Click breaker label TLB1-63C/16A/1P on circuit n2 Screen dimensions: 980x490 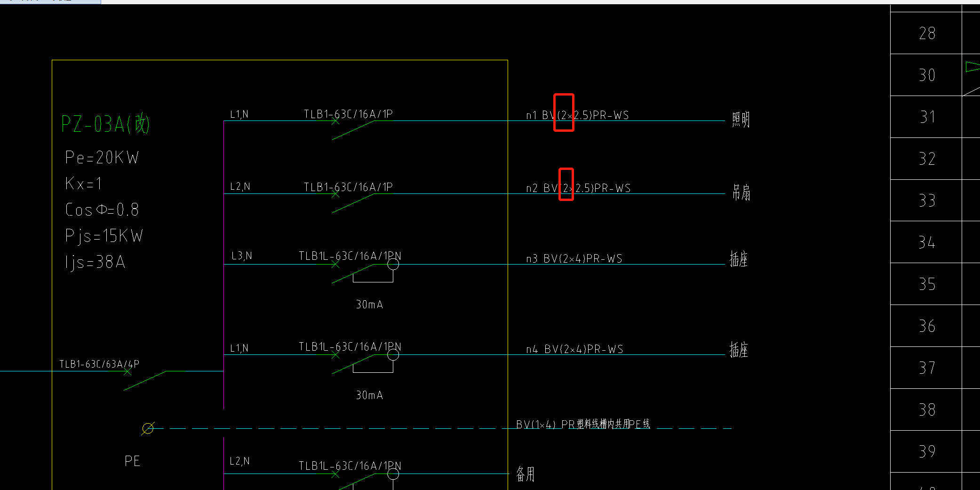348,187
